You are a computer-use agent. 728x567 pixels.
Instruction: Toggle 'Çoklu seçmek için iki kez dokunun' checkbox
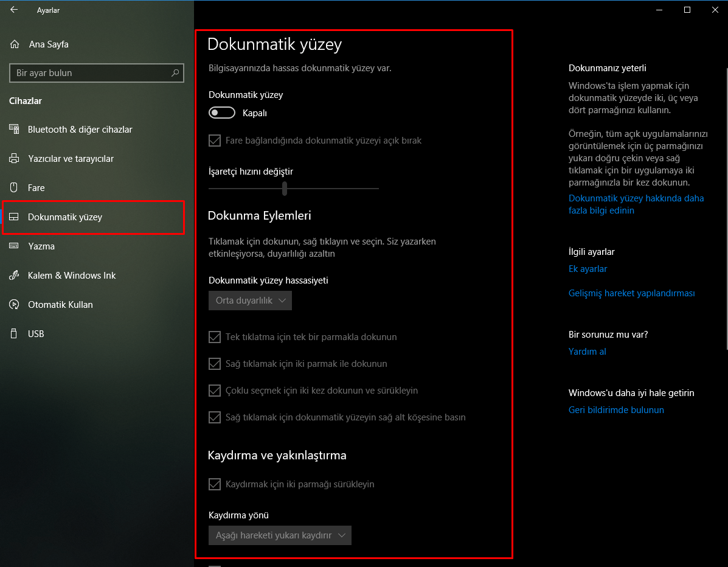[215, 391]
